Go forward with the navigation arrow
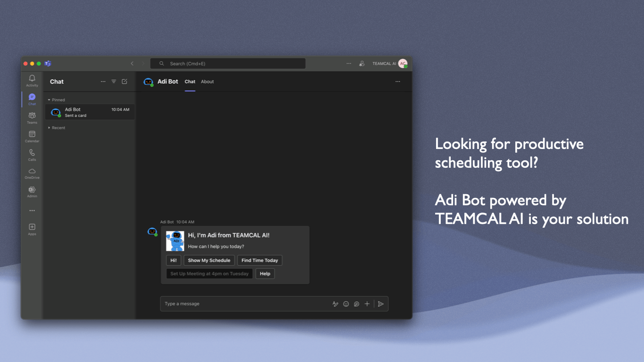The height and width of the screenshot is (362, 644). pos(143,64)
